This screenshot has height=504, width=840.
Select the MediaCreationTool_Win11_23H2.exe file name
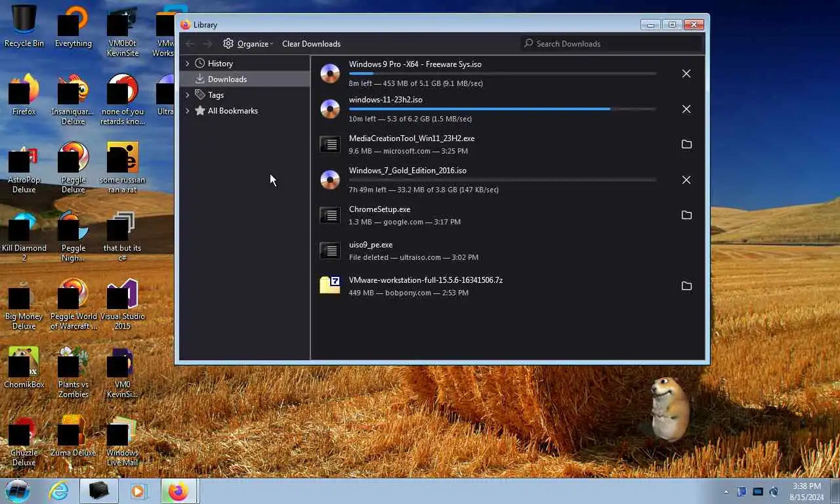click(x=411, y=138)
